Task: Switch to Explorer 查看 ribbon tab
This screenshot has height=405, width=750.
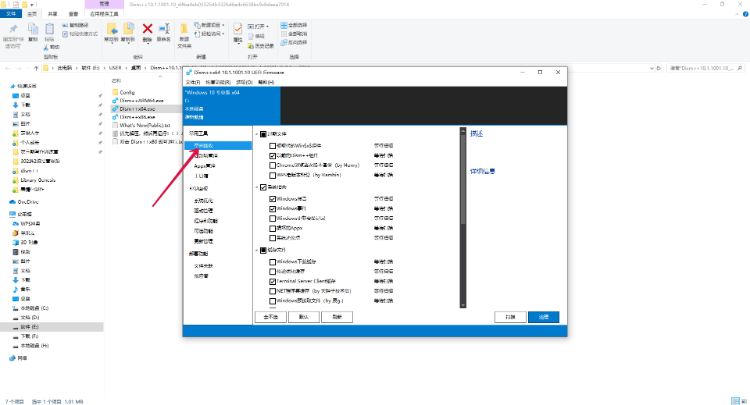Action: pos(73,14)
